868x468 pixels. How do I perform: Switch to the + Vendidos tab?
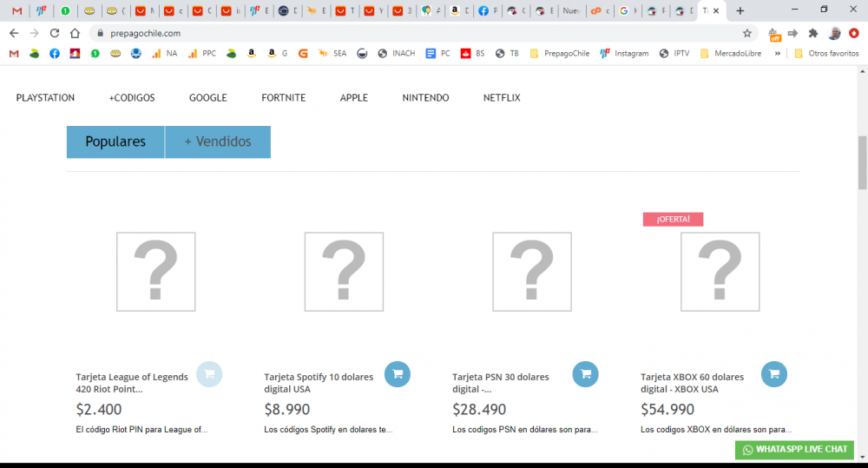218,142
